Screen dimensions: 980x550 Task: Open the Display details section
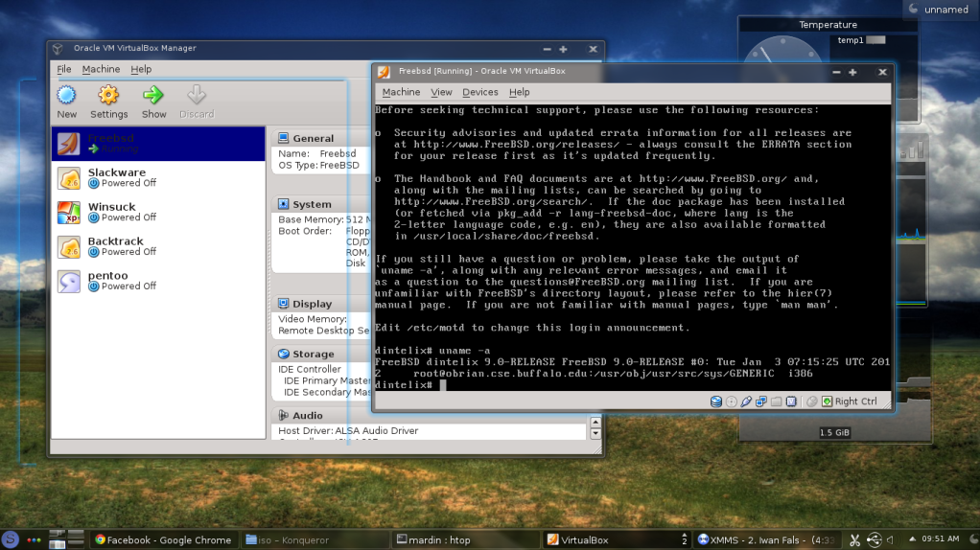coord(312,304)
